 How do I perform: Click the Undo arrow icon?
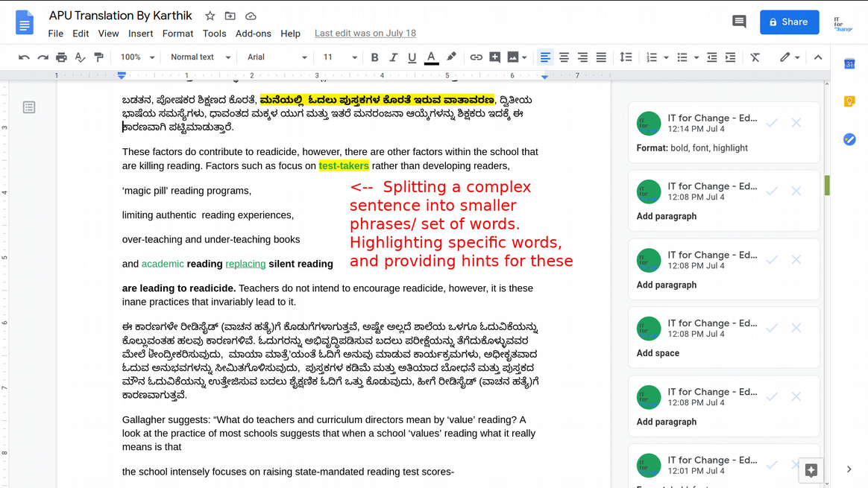point(24,57)
